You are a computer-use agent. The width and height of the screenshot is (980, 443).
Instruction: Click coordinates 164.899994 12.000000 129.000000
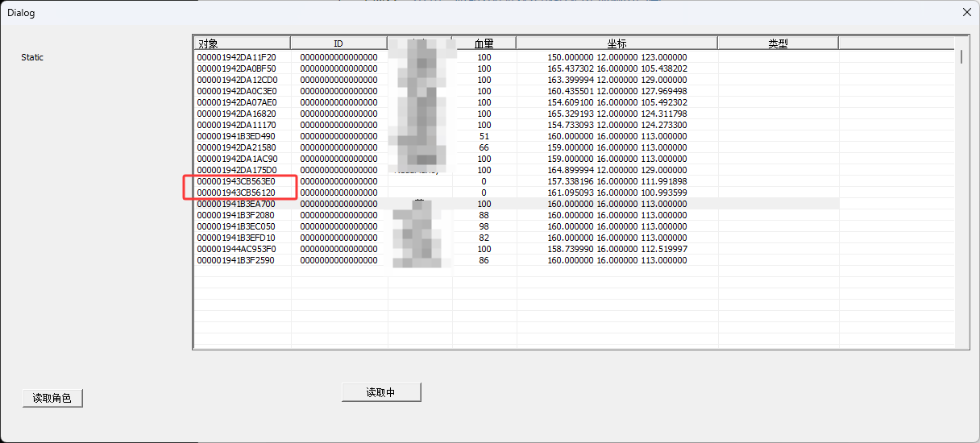617,170
